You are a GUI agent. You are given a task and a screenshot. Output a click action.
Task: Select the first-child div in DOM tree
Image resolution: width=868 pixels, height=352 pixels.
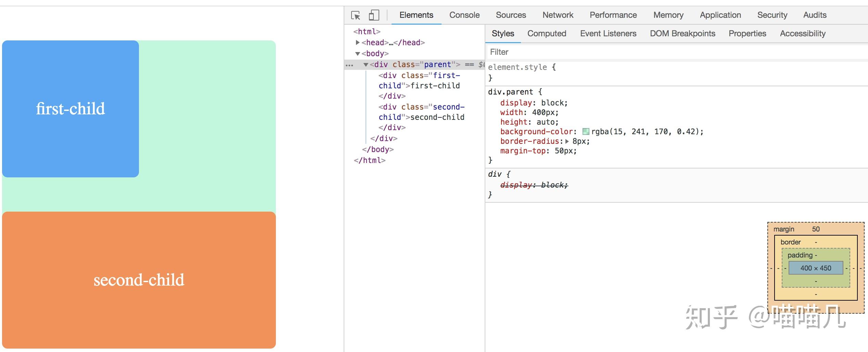pyautogui.click(x=419, y=80)
